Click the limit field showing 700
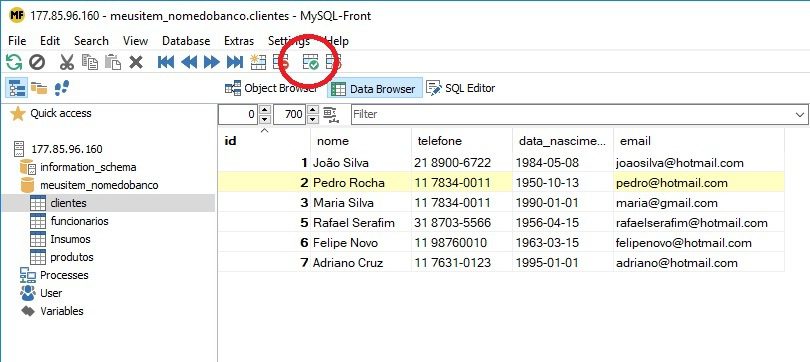Viewport: 810px width, 362px height. [289, 114]
